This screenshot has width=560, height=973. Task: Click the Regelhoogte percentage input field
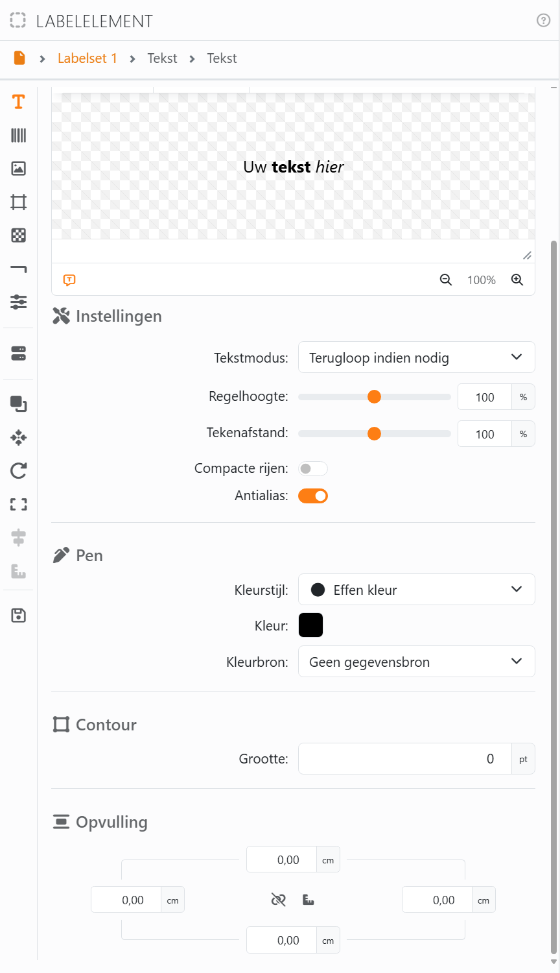[485, 397]
